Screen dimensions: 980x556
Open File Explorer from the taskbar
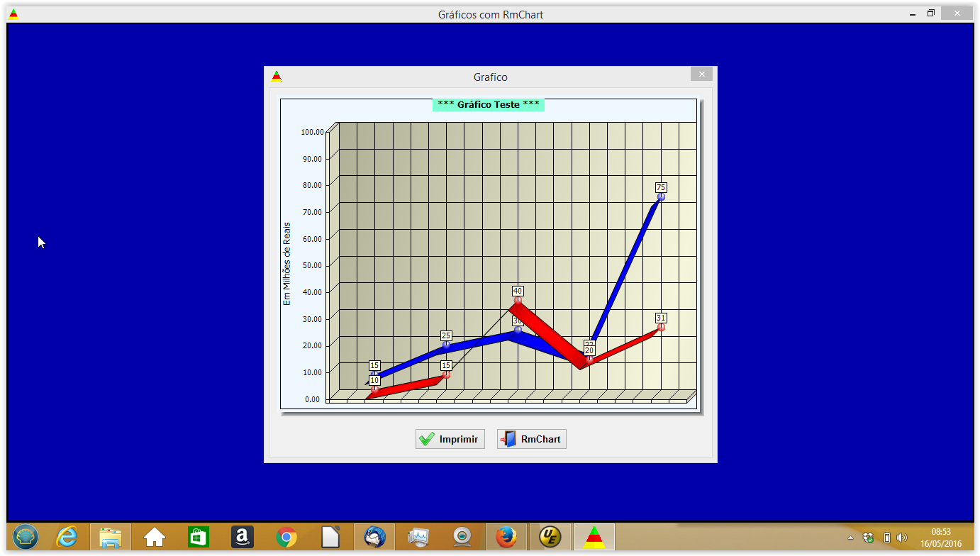click(111, 538)
